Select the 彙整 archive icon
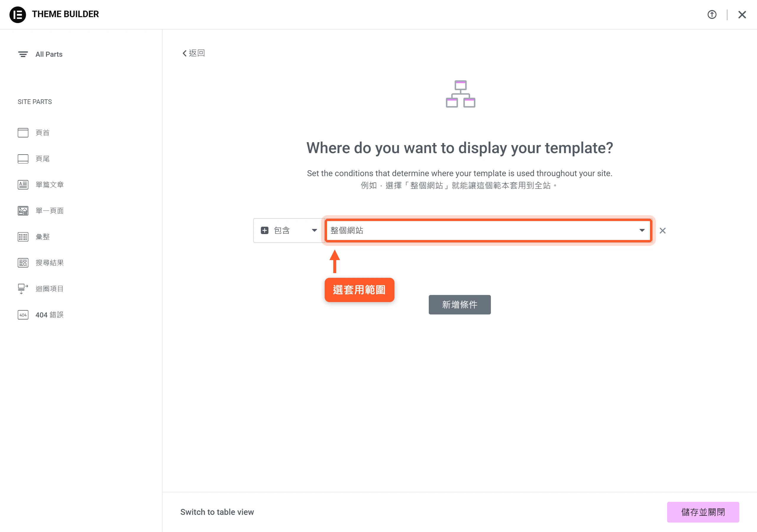This screenshot has width=757, height=532. coord(23,237)
